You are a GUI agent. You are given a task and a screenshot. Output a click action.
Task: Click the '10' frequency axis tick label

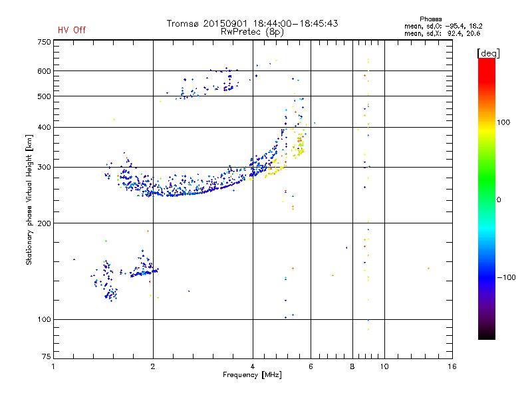pyautogui.click(x=384, y=366)
